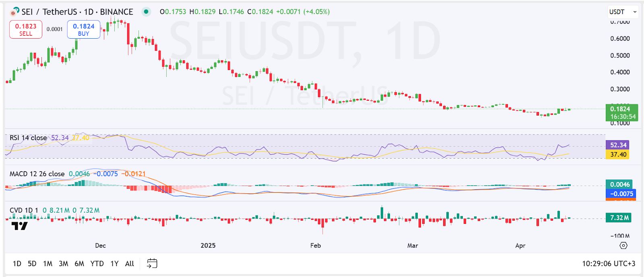Click the SEI coin logo icon

click(15, 11)
